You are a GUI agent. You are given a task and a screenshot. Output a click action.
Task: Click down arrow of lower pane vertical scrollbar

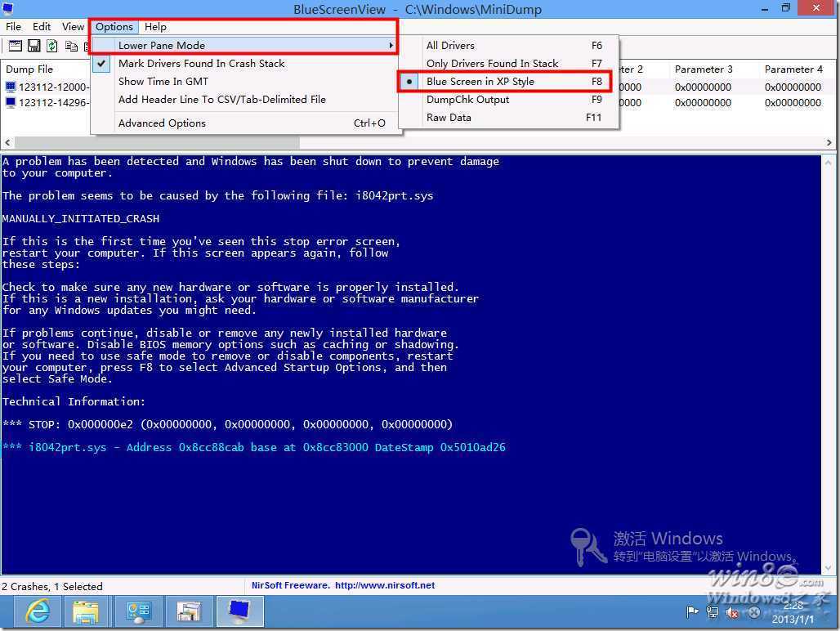tap(828, 568)
